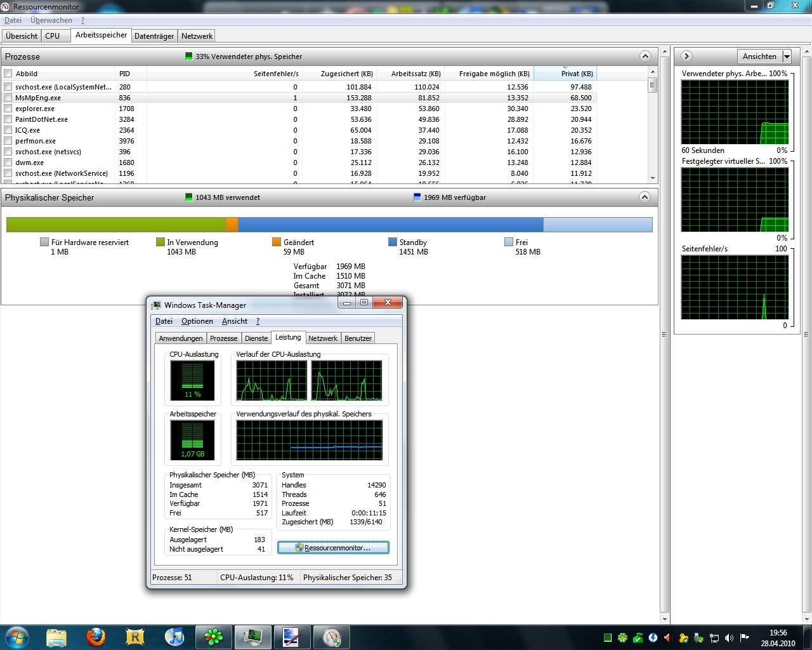Click the blue '1969 MB verfügbar' indicator
This screenshot has width=812, height=650.
coord(417,197)
